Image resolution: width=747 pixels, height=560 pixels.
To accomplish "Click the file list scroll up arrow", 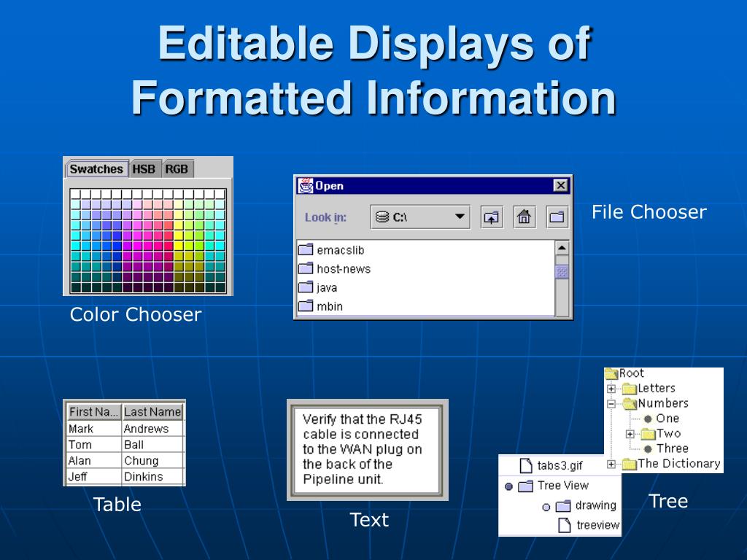I will point(562,248).
